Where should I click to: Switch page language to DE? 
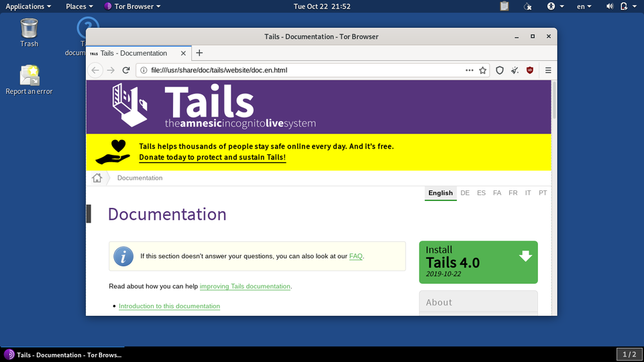click(x=465, y=193)
